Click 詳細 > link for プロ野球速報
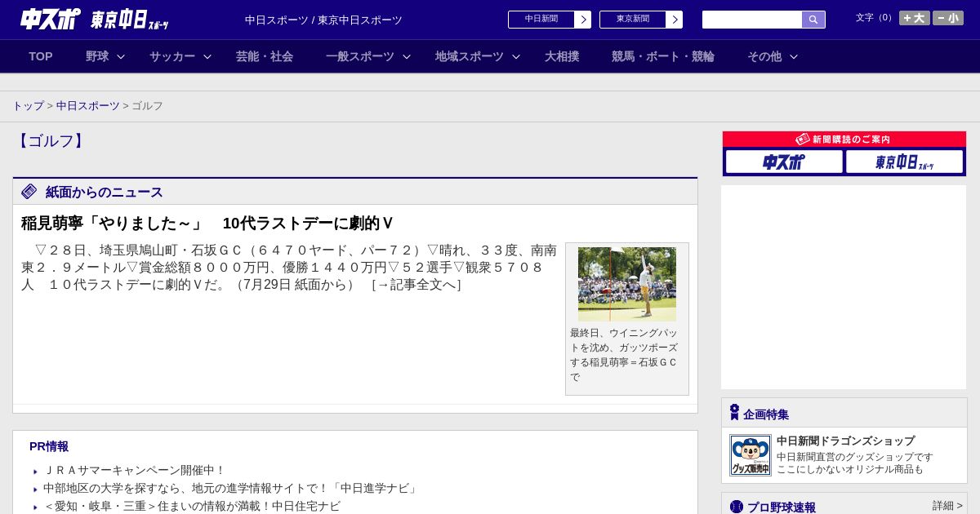This screenshot has height=514, width=980. [x=947, y=506]
